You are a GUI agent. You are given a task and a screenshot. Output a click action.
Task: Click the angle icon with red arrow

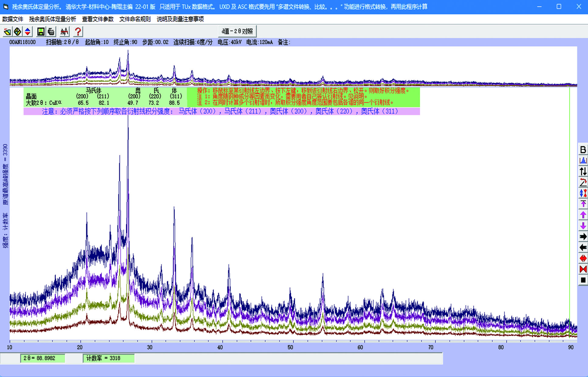pyautogui.click(x=583, y=183)
